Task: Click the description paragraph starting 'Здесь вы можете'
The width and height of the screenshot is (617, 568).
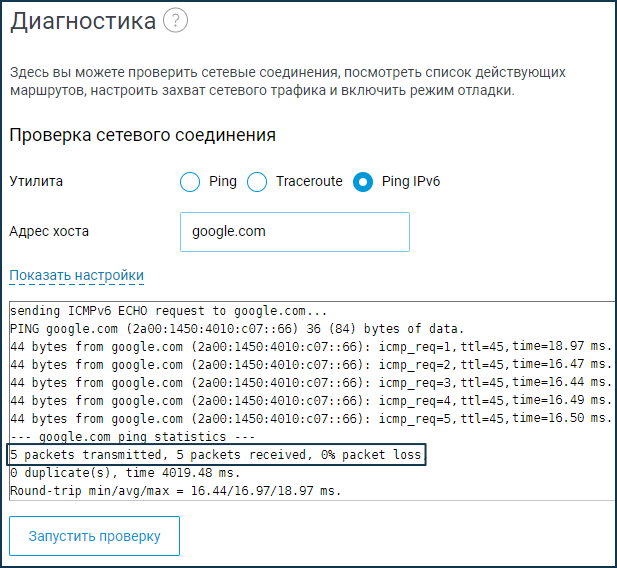Action: pos(288,81)
